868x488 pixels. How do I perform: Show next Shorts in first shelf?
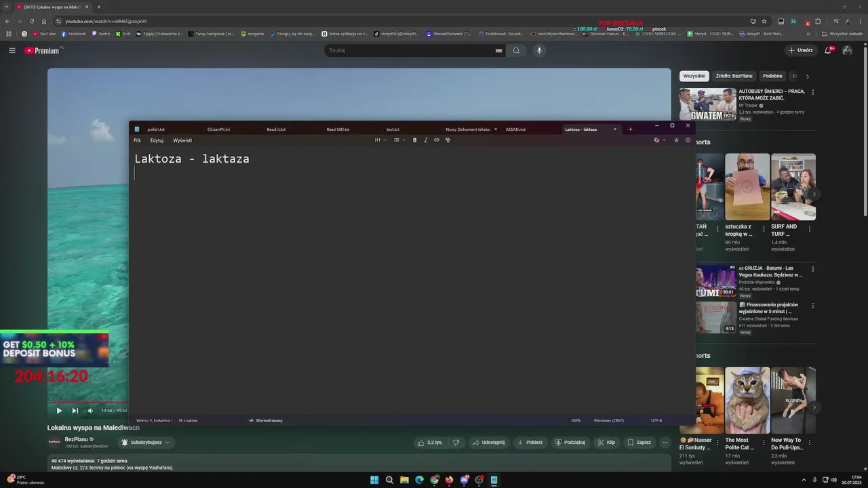[814, 194]
